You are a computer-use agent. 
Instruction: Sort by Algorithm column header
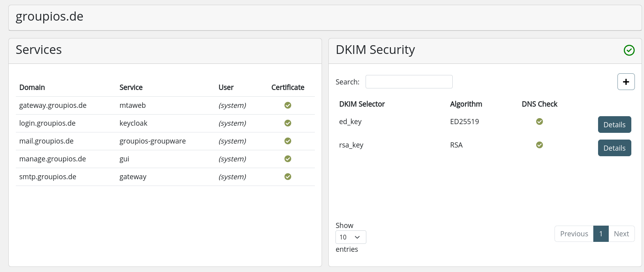click(x=466, y=104)
